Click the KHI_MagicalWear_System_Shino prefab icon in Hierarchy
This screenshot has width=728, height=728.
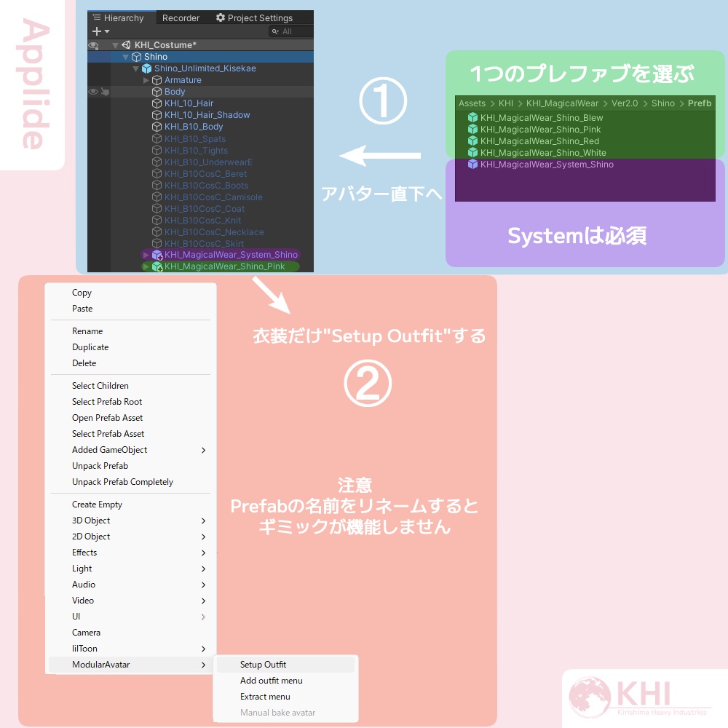[157, 254]
